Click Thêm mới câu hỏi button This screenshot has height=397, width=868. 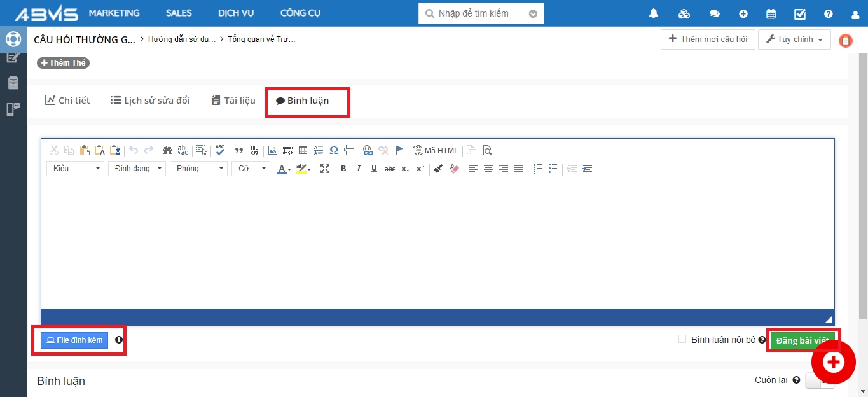tap(708, 39)
